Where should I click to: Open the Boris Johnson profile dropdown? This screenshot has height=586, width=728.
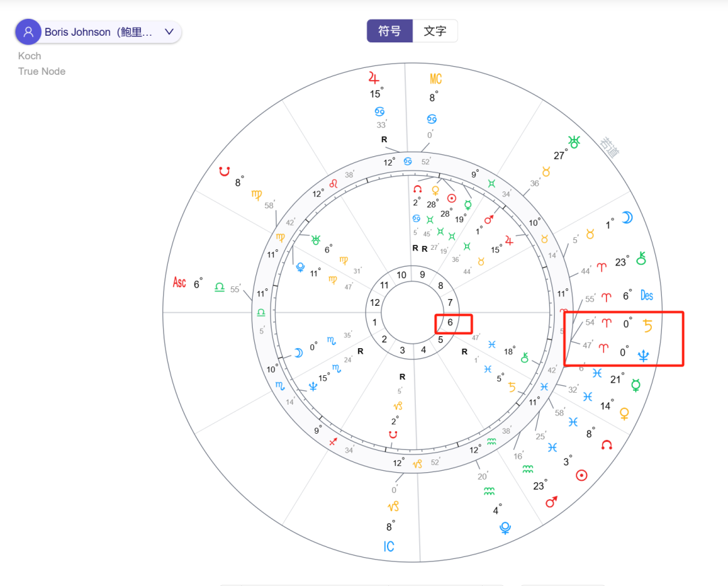point(98,32)
